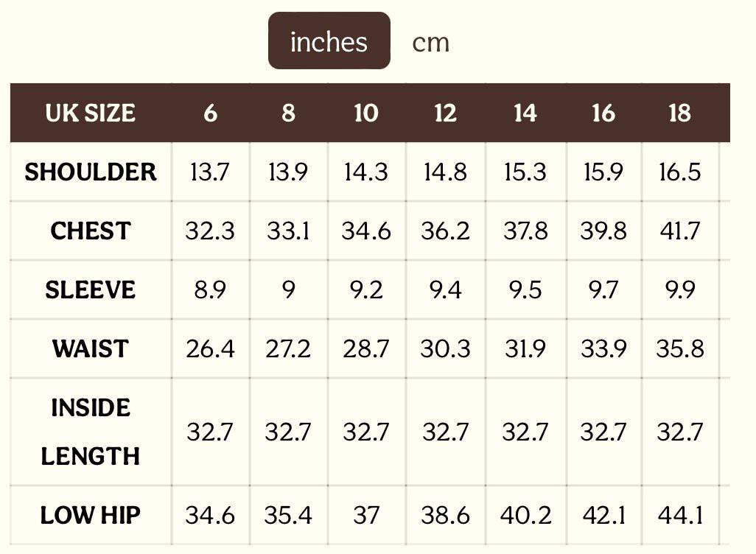Click the LOW HIP row label
The height and width of the screenshot is (554, 756).
click(x=90, y=515)
